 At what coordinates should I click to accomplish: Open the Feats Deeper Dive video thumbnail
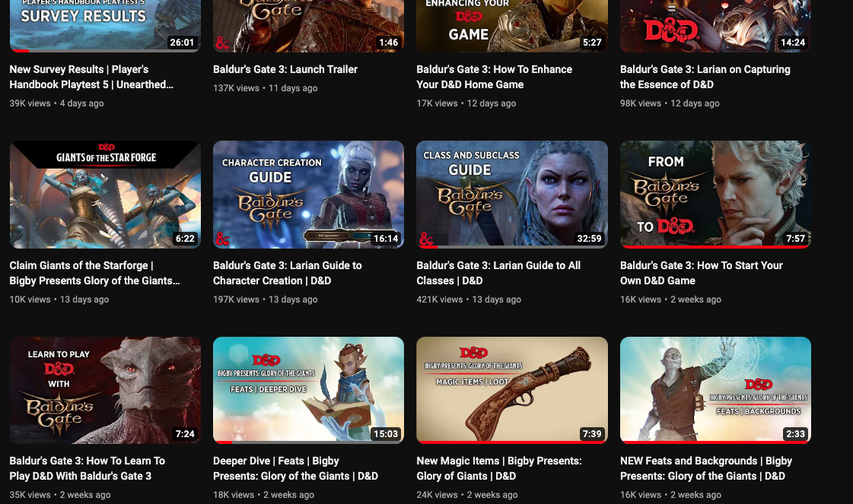pos(308,390)
